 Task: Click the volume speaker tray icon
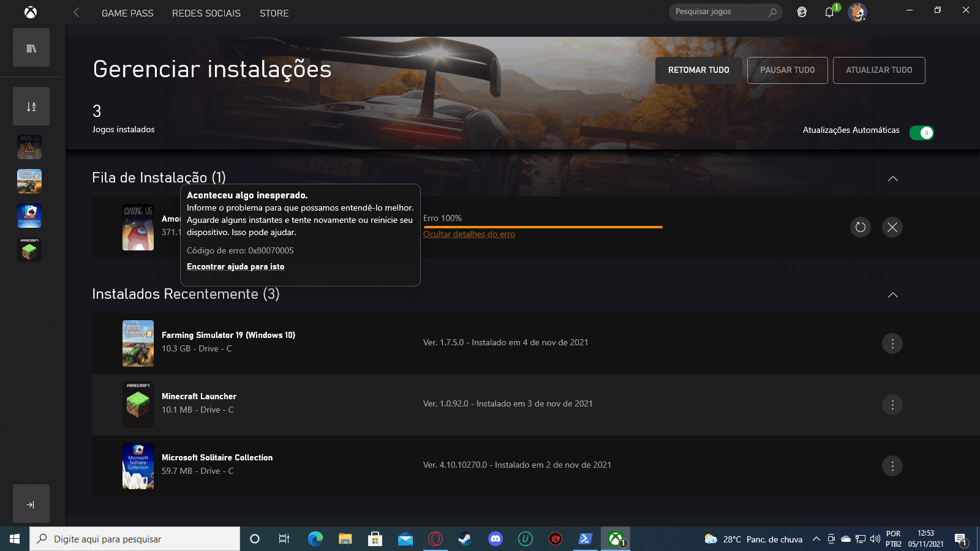(875, 539)
